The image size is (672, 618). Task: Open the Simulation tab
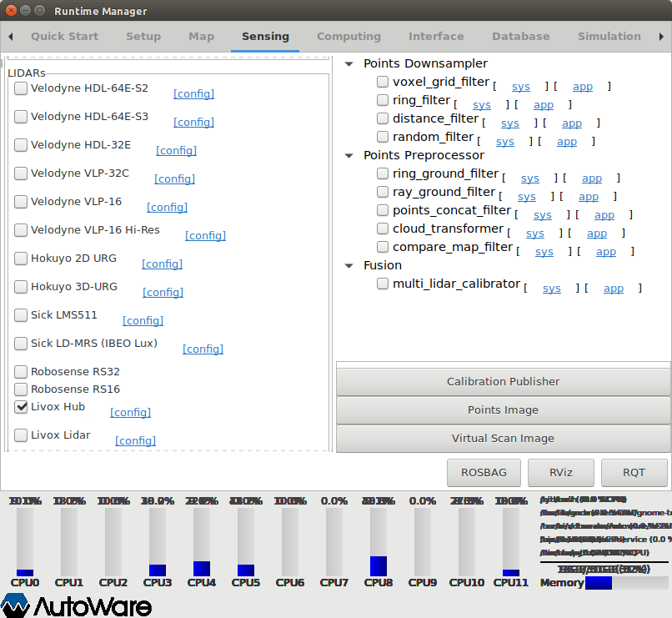(x=609, y=37)
